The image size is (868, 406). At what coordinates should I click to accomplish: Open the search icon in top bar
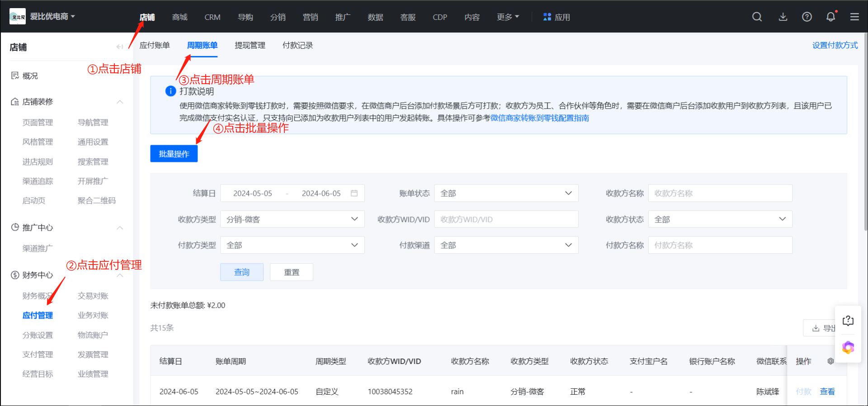[757, 17]
